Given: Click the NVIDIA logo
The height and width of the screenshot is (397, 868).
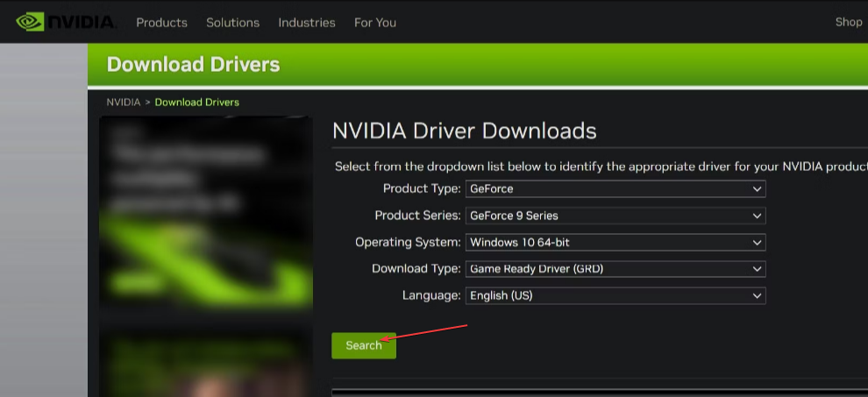Looking at the screenshot, I should 66,22.
